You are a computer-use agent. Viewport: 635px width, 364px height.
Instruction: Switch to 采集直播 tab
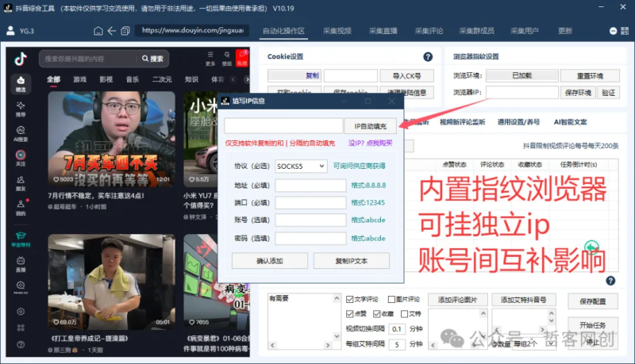pos(383,31)
